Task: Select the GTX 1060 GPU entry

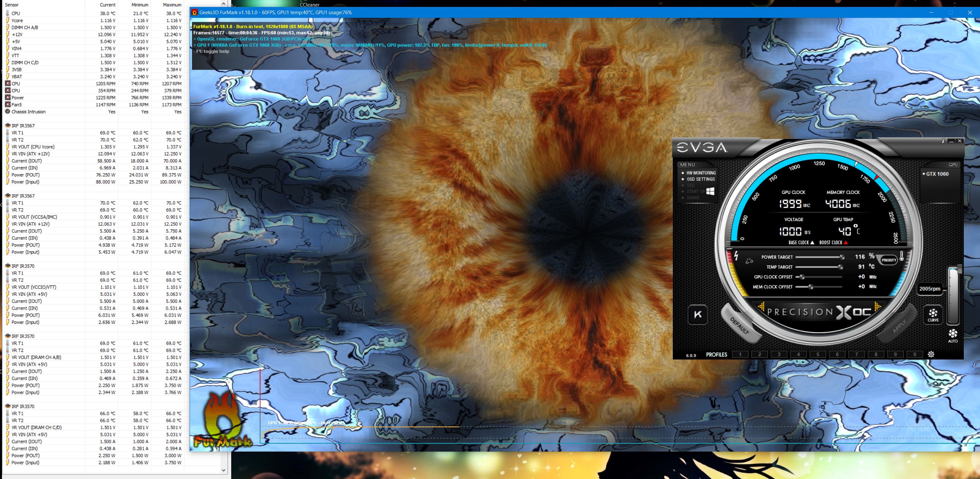Action: [x=937, y=174]
